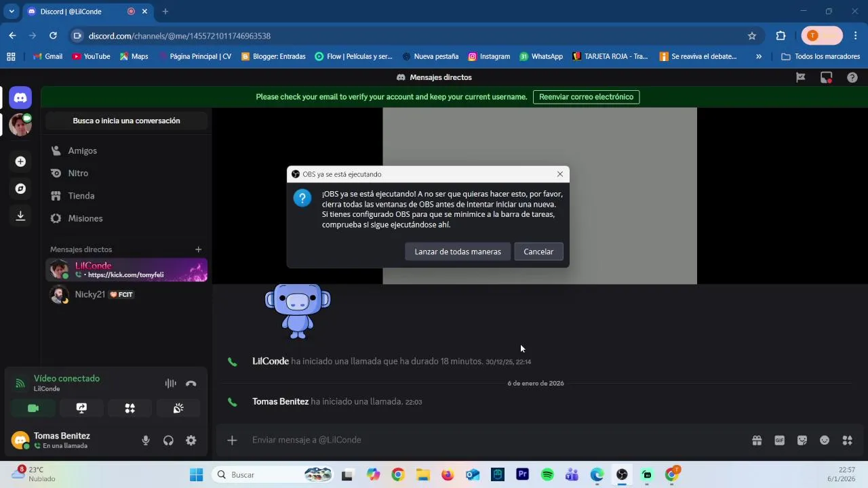The height and width of the screenshot is (488, 868).
Task: Open the GIF picker icon
Action: [x=779, y=441]
